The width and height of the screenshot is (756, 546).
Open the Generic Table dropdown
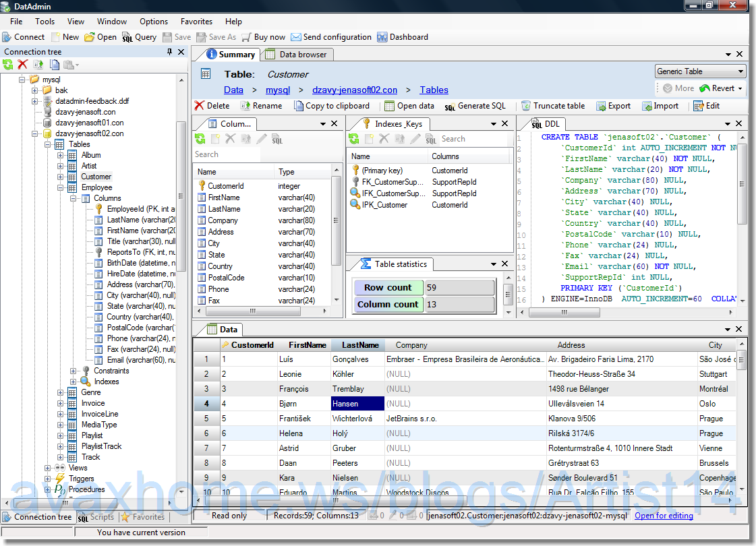740,71
